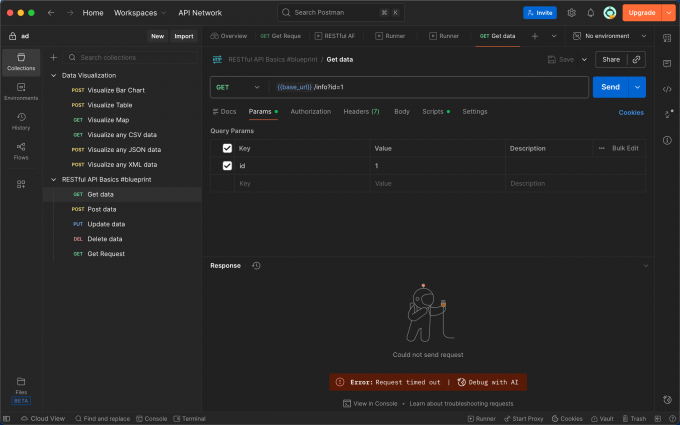Screen dimensions: 680x425
Task: Click the New button
Action: pyautogui.click(x=157, y=36)
